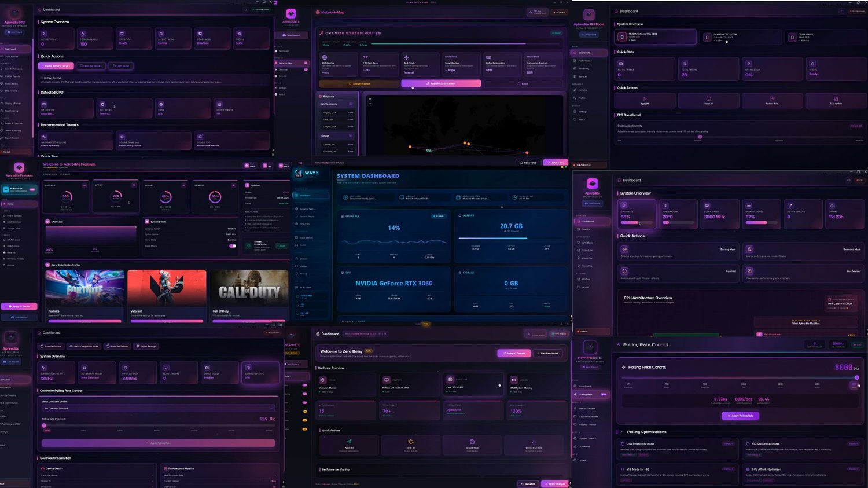Click the Balanced Mode icon in CPU Optimization
The width and height of the screenshot is (868, 488).
tap(749, 249)
